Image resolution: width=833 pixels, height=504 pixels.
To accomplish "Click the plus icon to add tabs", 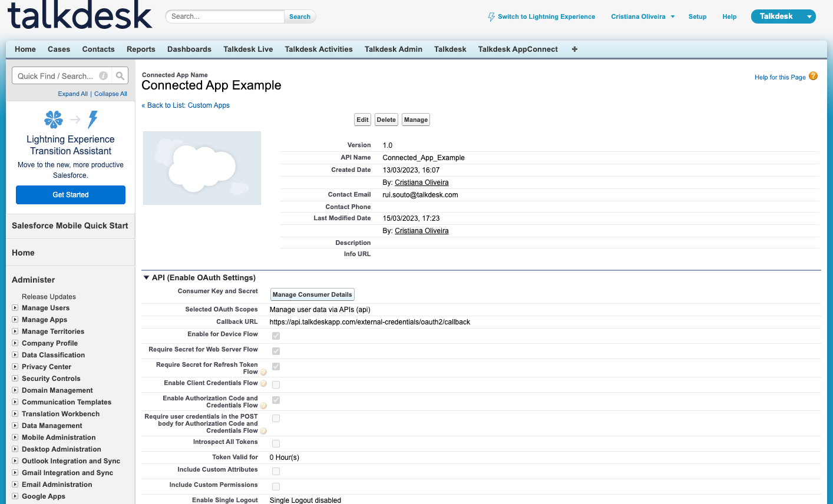I will 574,49.
